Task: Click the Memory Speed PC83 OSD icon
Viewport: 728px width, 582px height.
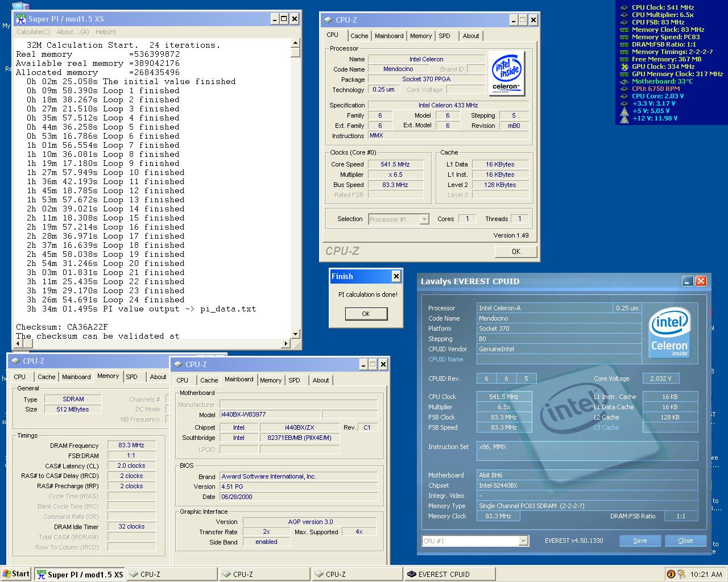Action: (x=624, y=37)
